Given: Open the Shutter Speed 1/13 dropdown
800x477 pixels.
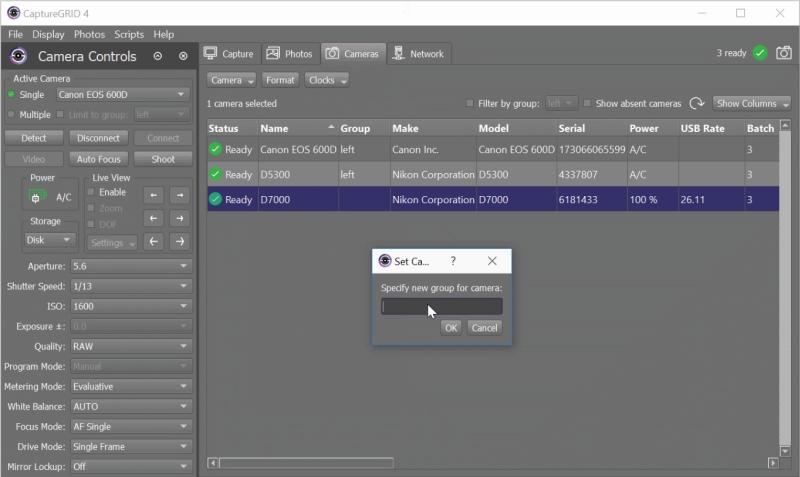Looking at the screenshot, I should [x=129, y=286].
